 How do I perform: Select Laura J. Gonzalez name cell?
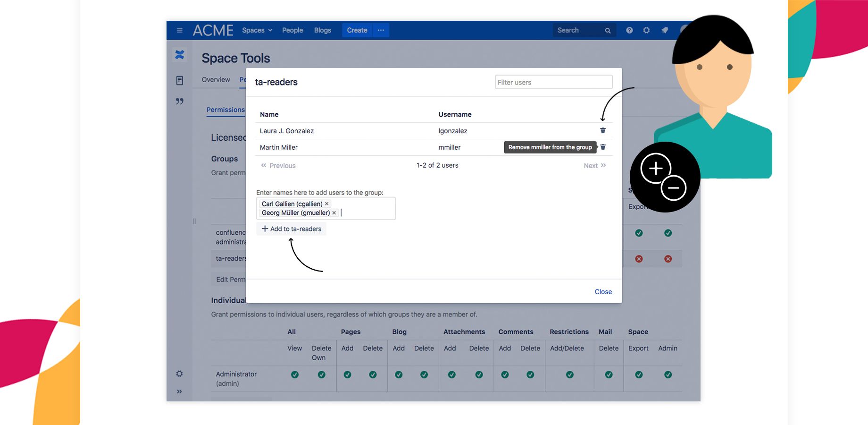coord(287,131)
